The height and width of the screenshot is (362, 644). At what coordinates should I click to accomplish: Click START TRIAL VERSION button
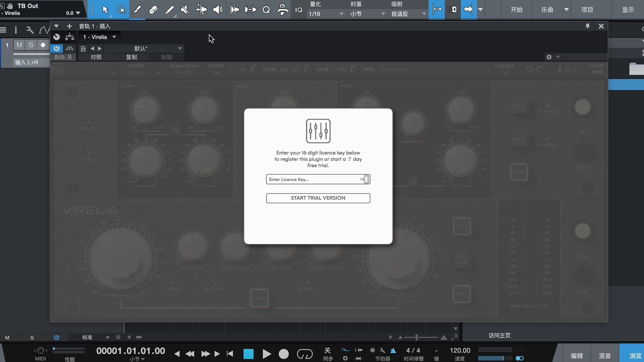[x=318, y=198]
